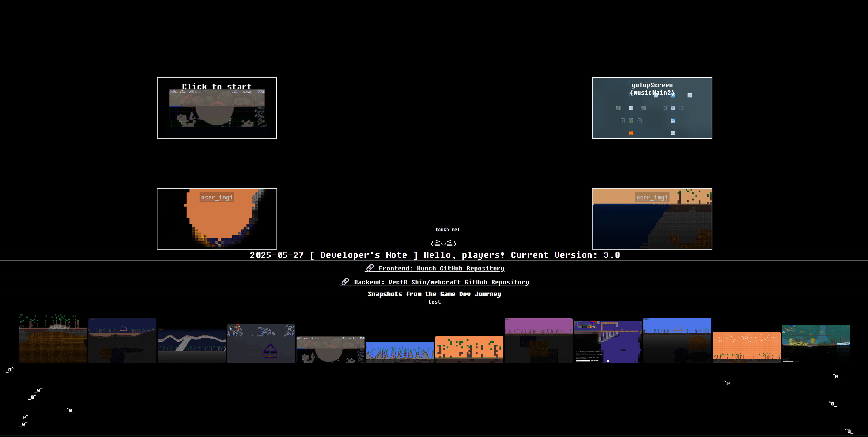
Task: Click the chain link icon beside Frontend
Action: pos(370,268)
